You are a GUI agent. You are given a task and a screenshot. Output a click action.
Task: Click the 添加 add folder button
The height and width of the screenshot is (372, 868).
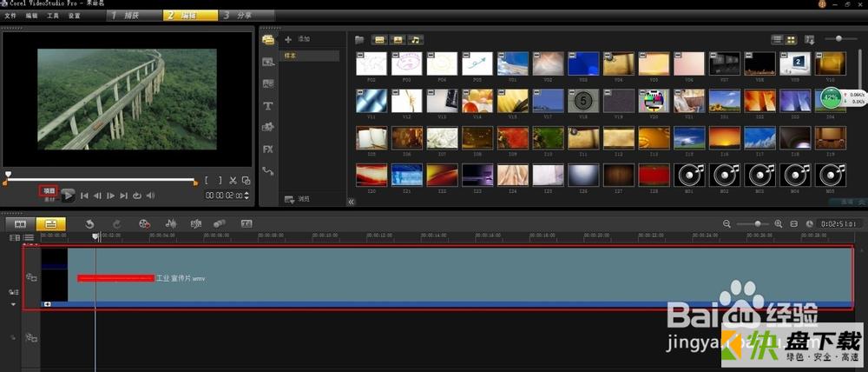297,39
